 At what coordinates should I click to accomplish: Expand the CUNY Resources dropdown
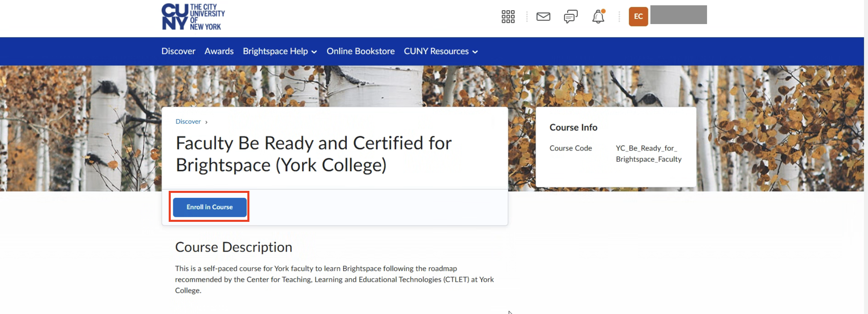(x=441, y=51)
